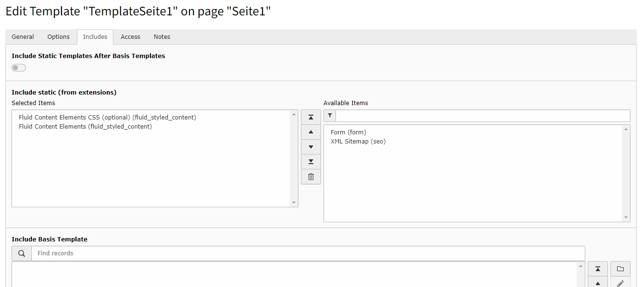Move selected static item to bottom
The height and width of the screenshot is (287, 644).
[311, 162]
